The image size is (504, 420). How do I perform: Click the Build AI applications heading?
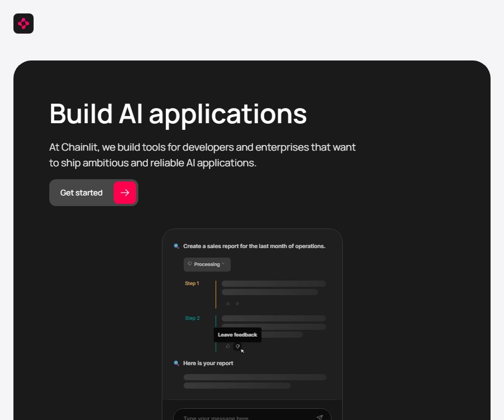178,114
